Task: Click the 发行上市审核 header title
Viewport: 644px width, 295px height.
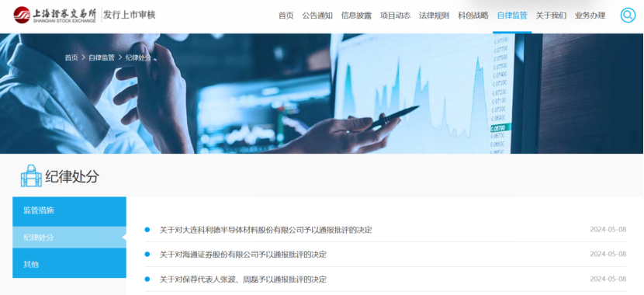Action: [x=130, y=16]
